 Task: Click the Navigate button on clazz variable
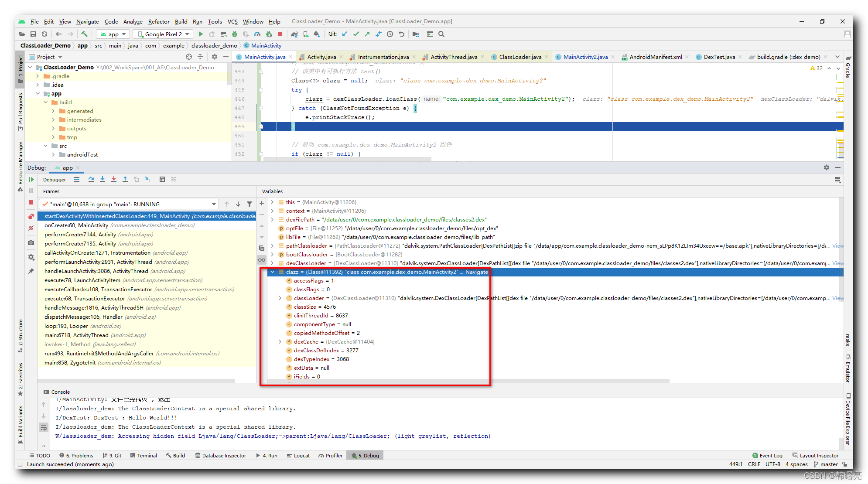[477, 272]
